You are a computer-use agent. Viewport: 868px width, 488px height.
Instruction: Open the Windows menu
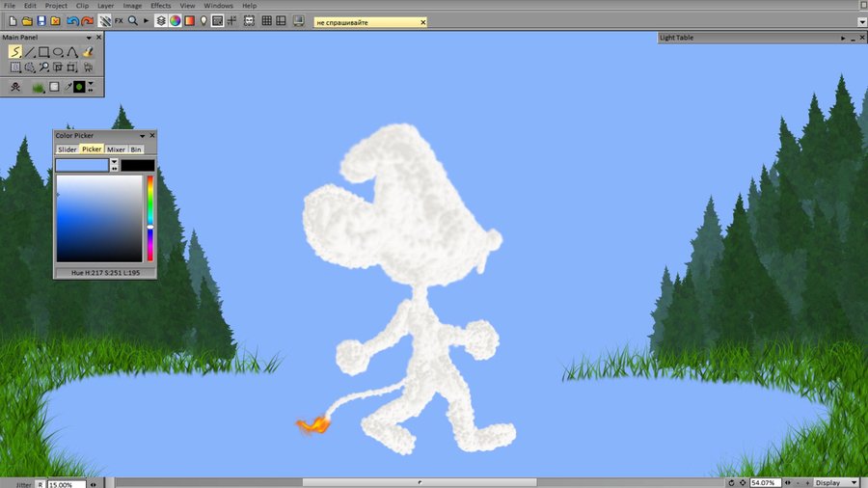click(219, 6)
